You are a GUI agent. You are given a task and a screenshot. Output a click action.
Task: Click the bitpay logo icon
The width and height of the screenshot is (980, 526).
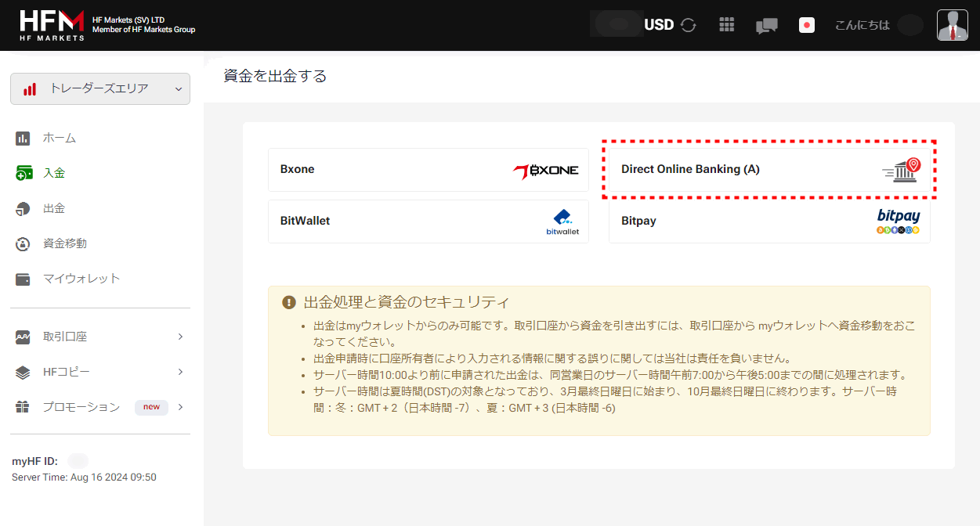click(899, 222)
